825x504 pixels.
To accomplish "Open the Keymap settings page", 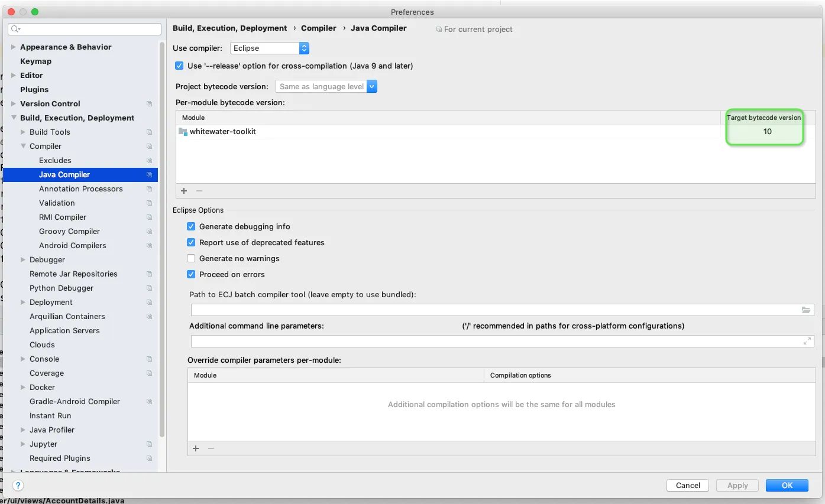I will pos(35,61).
